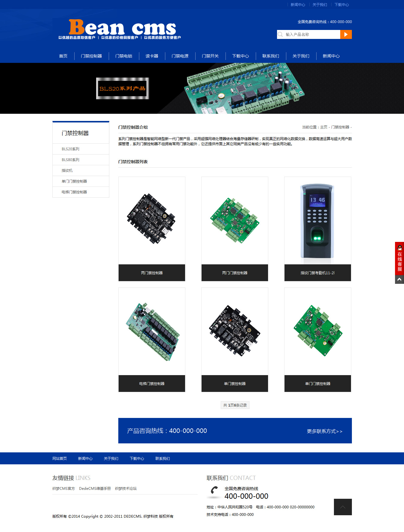
Task: Click the orange search submit arrow button
Action: 346,34
